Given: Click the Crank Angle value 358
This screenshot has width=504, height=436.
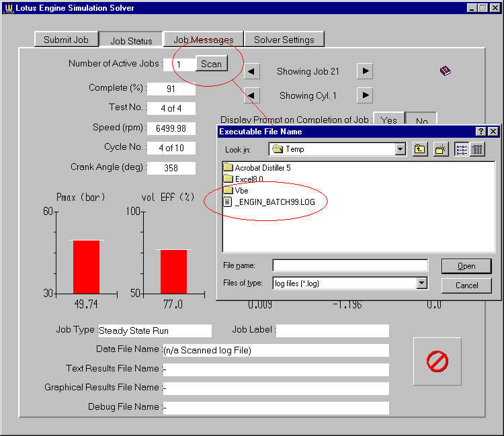Looking at the screenshot, I should point(171,168).
